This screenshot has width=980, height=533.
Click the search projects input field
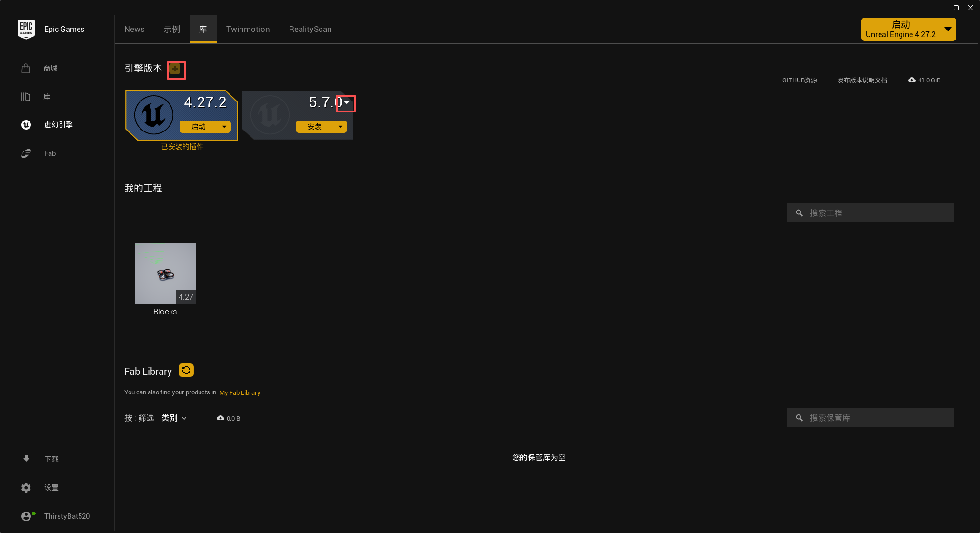(876, 213)
